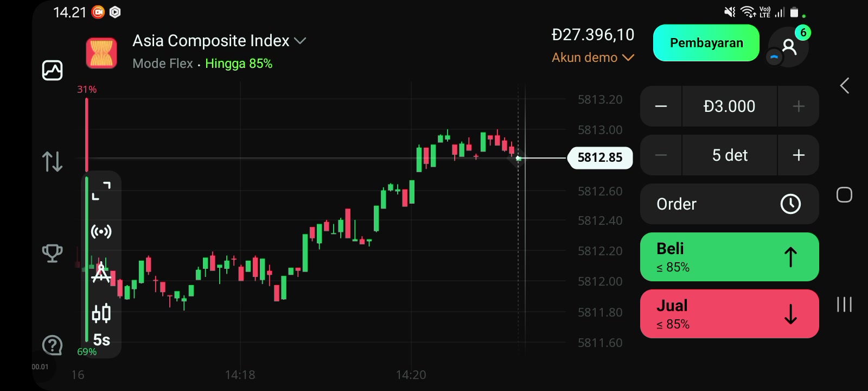Select the 5s timeframe setting

[101, 340]
